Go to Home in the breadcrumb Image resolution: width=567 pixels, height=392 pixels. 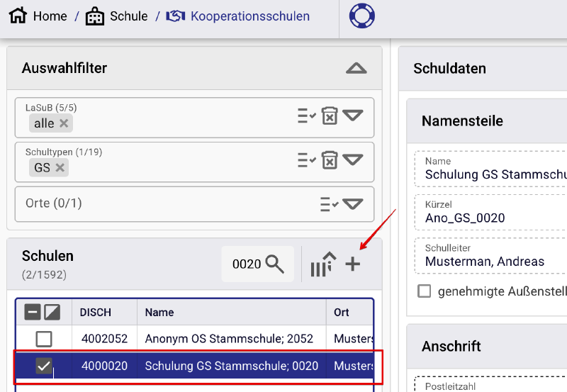(38, 16)
